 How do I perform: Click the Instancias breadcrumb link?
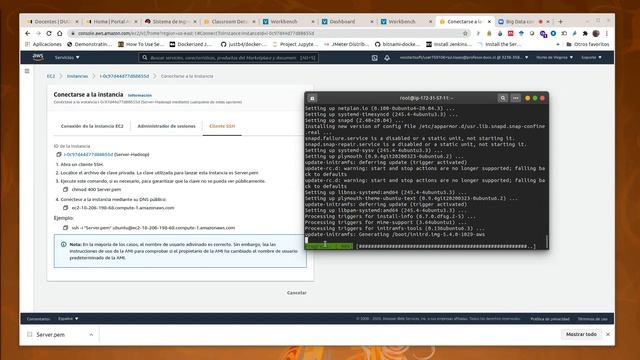77,76
